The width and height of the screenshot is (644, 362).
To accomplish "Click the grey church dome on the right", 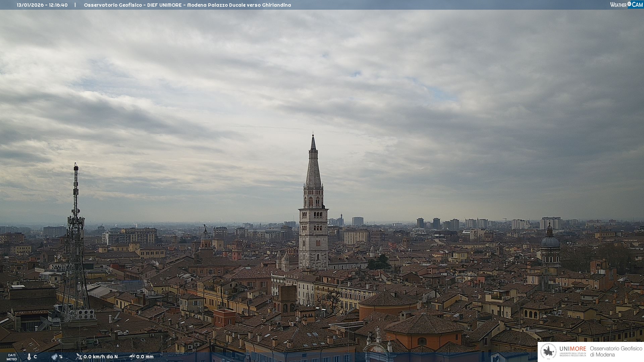I will 550,241.
